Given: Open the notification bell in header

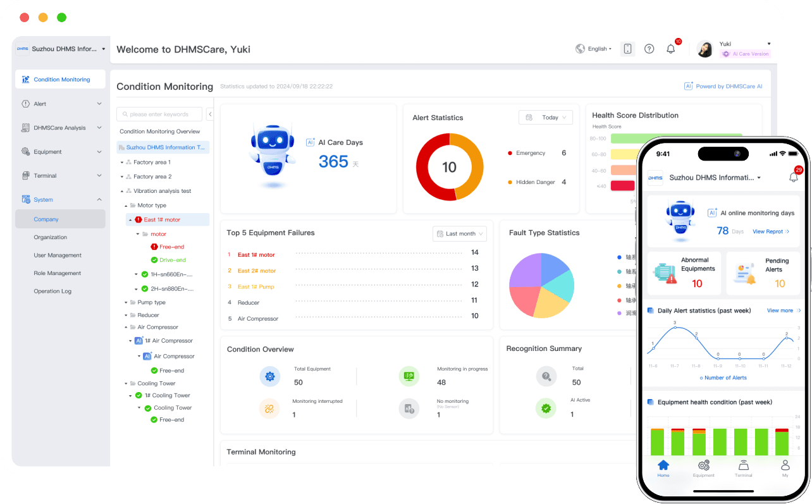Looking at the screenshot, I should click(671, 49).
